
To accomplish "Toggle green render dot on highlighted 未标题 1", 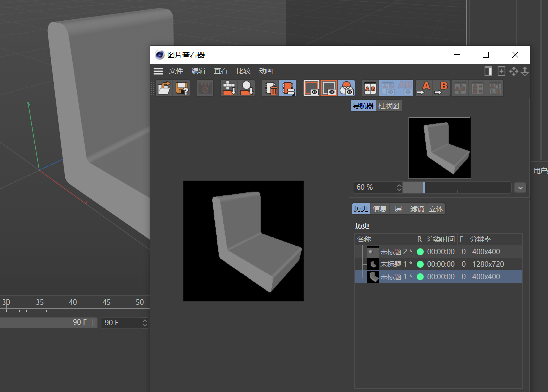I will [x=420, y=277].
